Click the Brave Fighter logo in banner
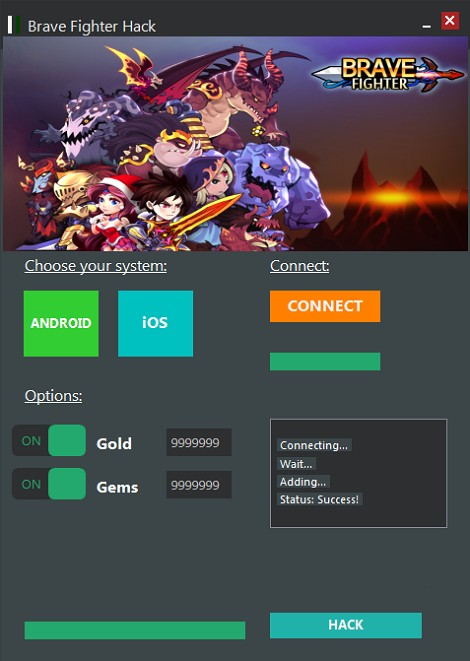This screenshot has height=661, width=470. pyautogui.click(x=387, y=74)
